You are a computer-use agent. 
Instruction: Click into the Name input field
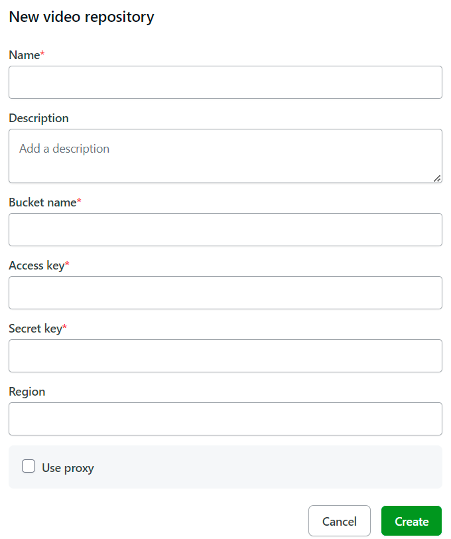[225, 82]
